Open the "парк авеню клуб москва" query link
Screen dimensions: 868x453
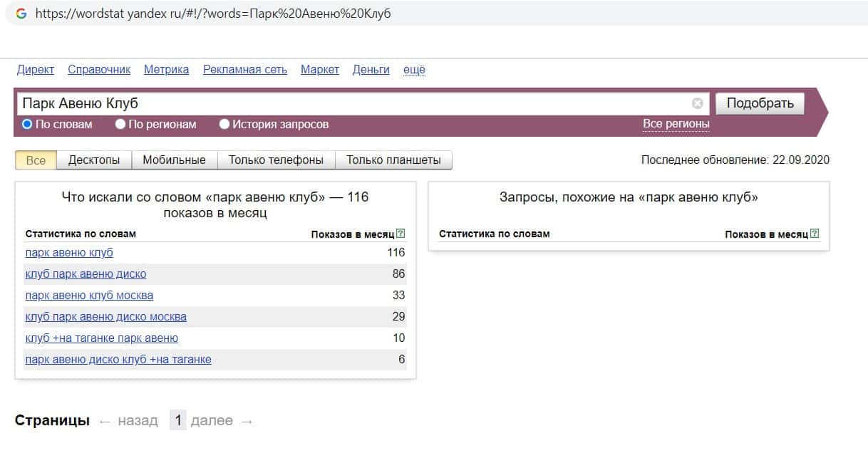[x=89, y=296]
